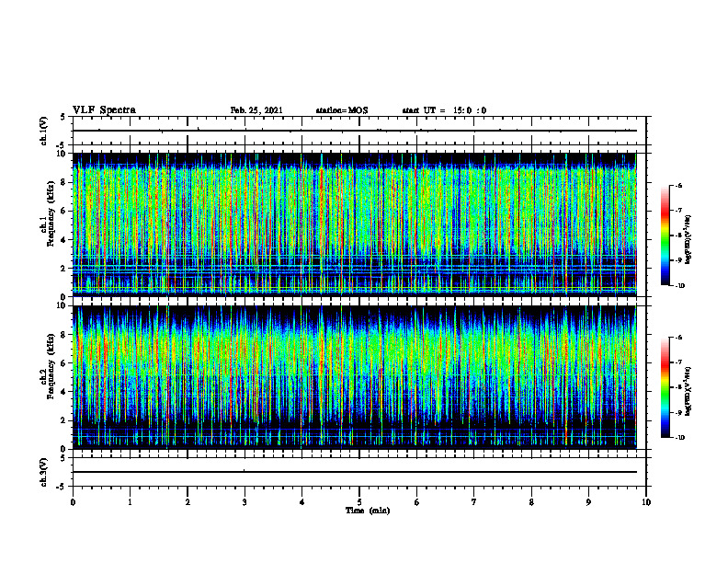Click the time axis tick label "2"
728x563 pixels.
(188, 502)
